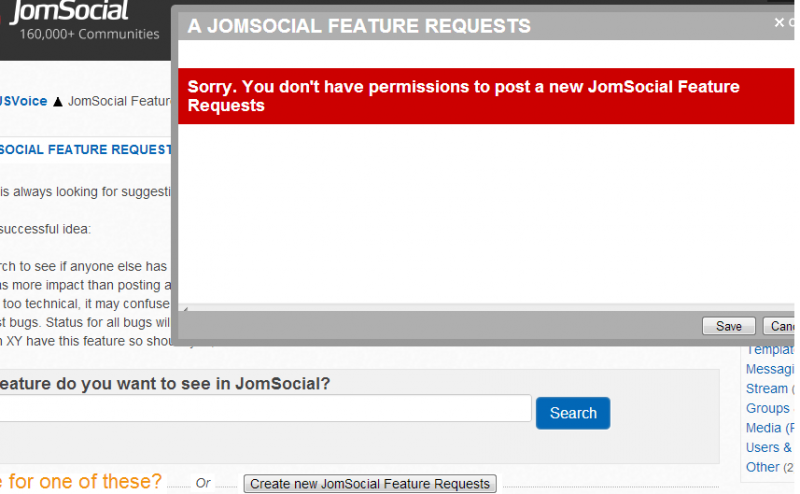
Task: Focus the feature search text field
Action: coord(265,408)
